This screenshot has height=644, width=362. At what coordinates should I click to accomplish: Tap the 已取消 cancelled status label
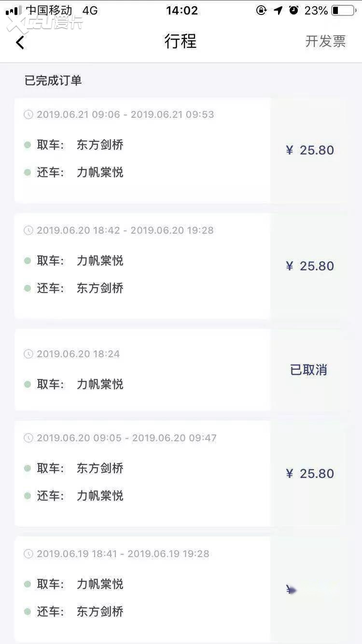point(308,370)
